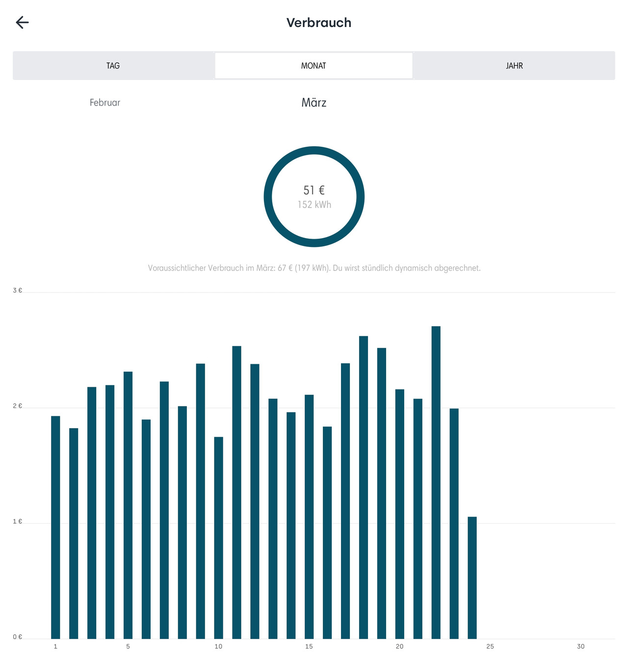Image resolution: width=628 pixels, height=672 pixels.
Task: Go back using the arrow icon
Action: [23, 23]
